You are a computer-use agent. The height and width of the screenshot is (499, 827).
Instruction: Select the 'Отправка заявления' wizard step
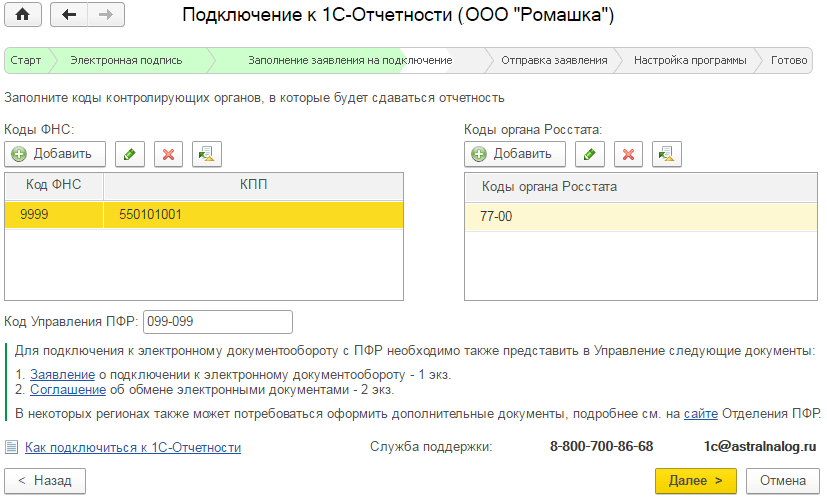(x=554, y=60)
